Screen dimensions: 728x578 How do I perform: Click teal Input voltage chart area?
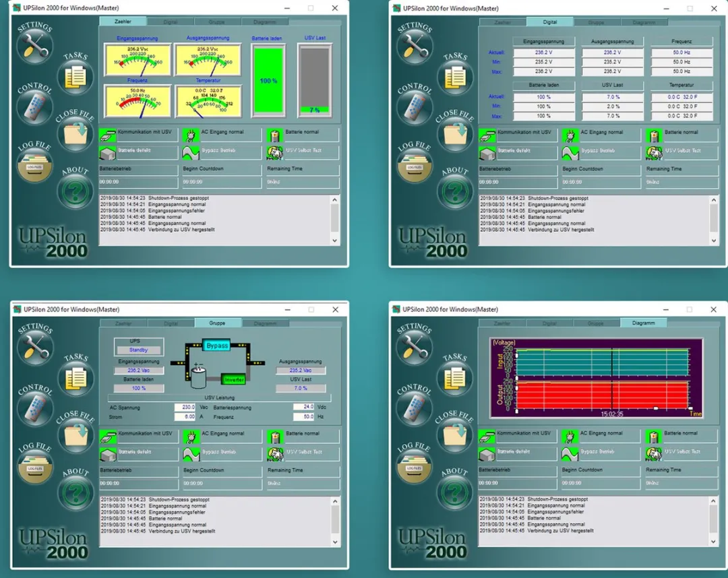tap(602, 363)
